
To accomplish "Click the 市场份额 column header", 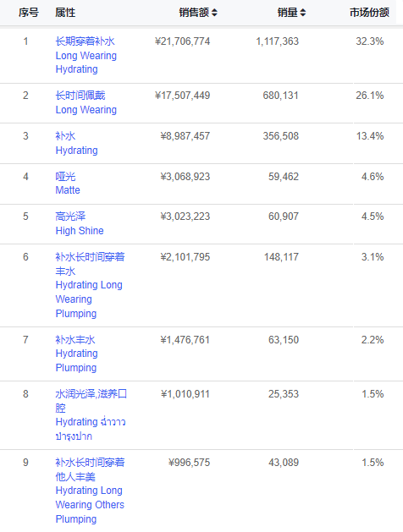I will [369, 13].
